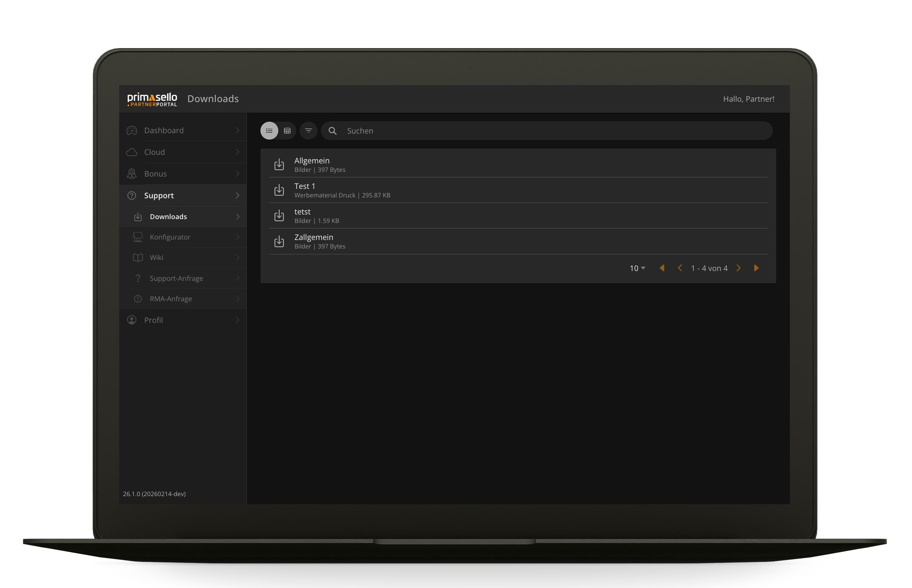Open the Wiki sidebar link

pyautogui.click(x=157, y=258)
